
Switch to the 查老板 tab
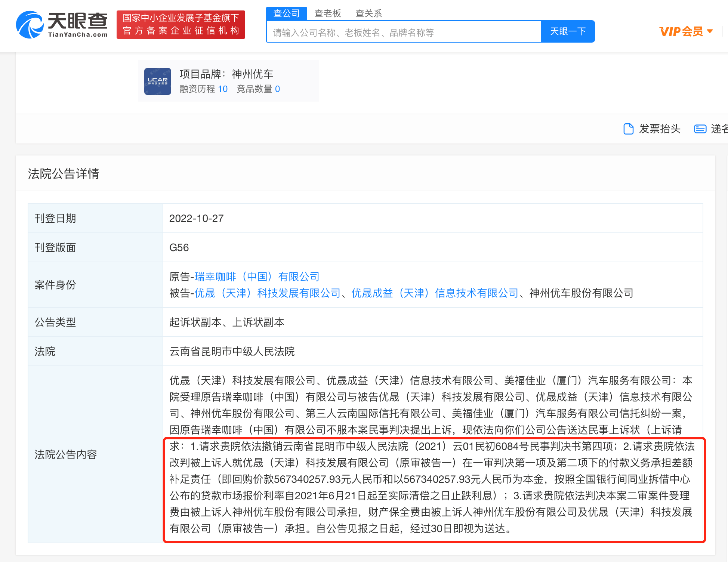pos(327,13)
